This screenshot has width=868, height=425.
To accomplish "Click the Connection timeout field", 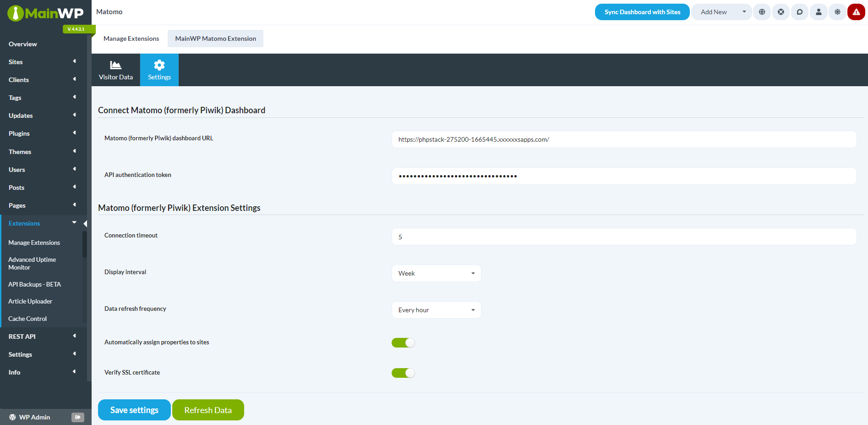I will [624, 237].
